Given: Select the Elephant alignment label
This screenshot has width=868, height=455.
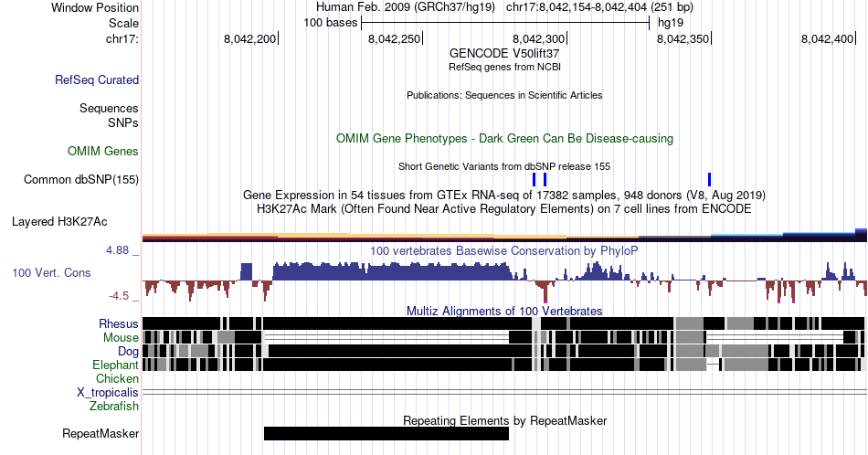Looking at the screenshot, I should coord(116,365).
